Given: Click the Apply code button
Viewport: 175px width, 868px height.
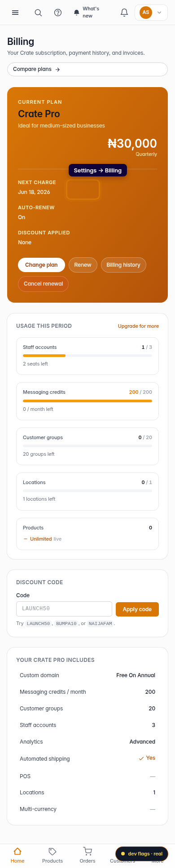Looking at the screenshot, I should (x=137, y=609).
